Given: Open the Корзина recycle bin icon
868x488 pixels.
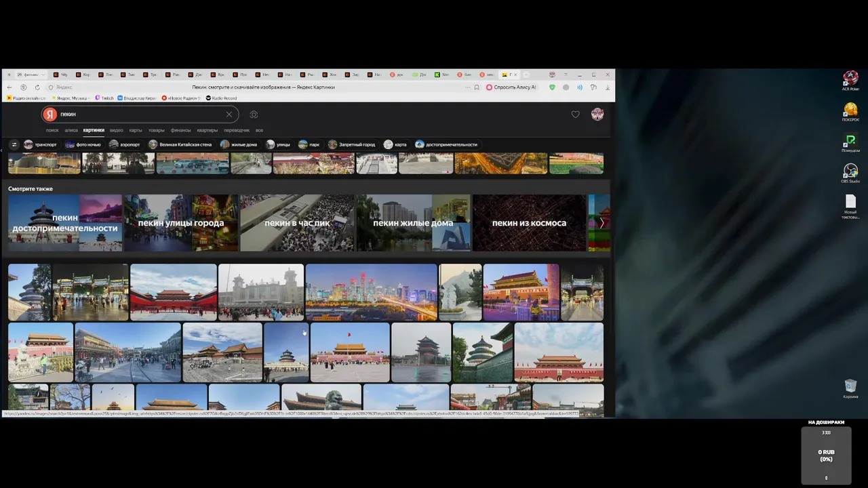Looking at the screenshot, I should point(850,389).
